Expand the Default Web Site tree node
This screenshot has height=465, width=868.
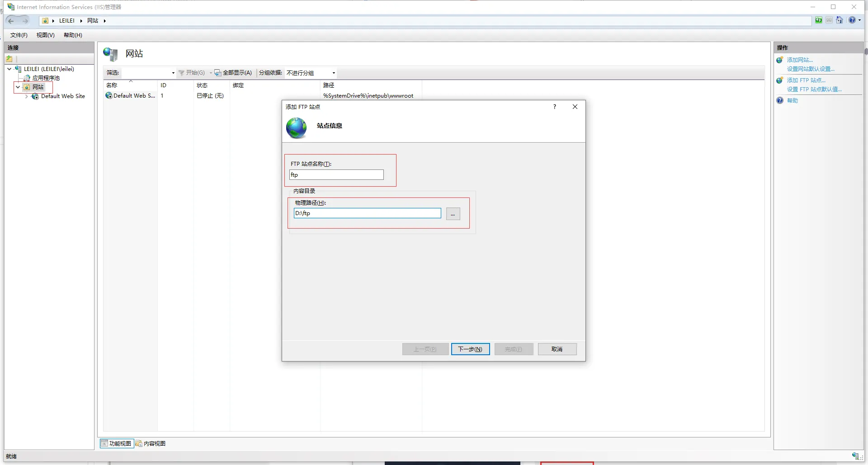[x=27, y=96]
